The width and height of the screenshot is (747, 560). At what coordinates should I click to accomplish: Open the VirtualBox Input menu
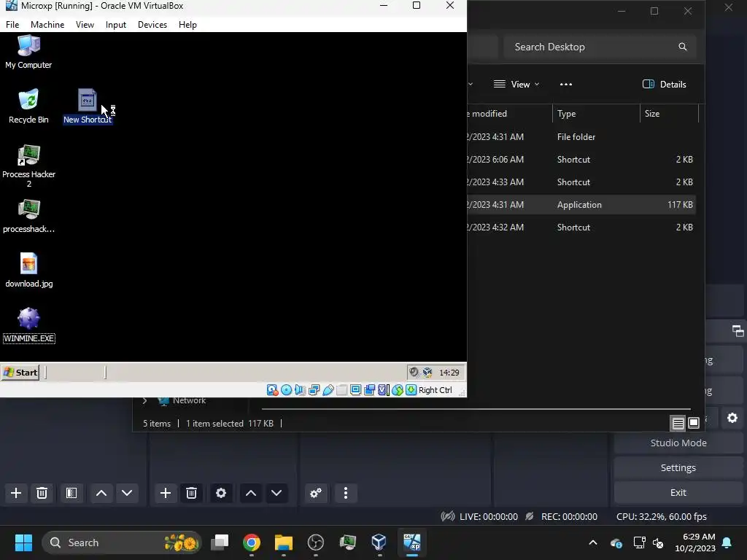point(116,25)
